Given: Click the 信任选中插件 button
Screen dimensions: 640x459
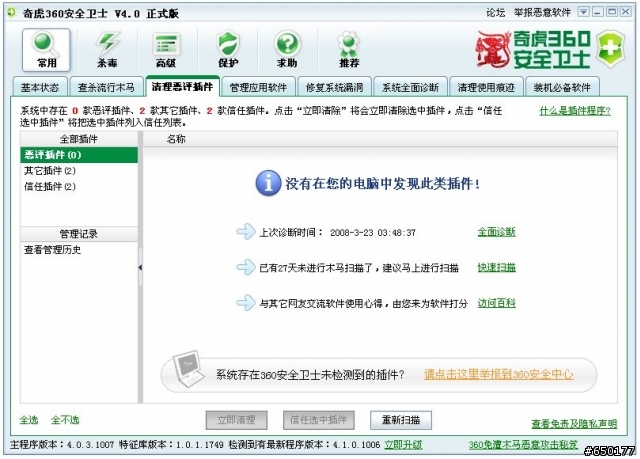Looking at the screenshot, I should tap(319, 420).
